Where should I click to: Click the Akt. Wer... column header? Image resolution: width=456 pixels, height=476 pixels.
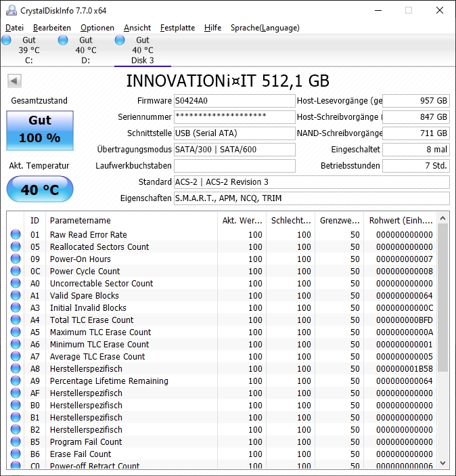coord(242,220)
